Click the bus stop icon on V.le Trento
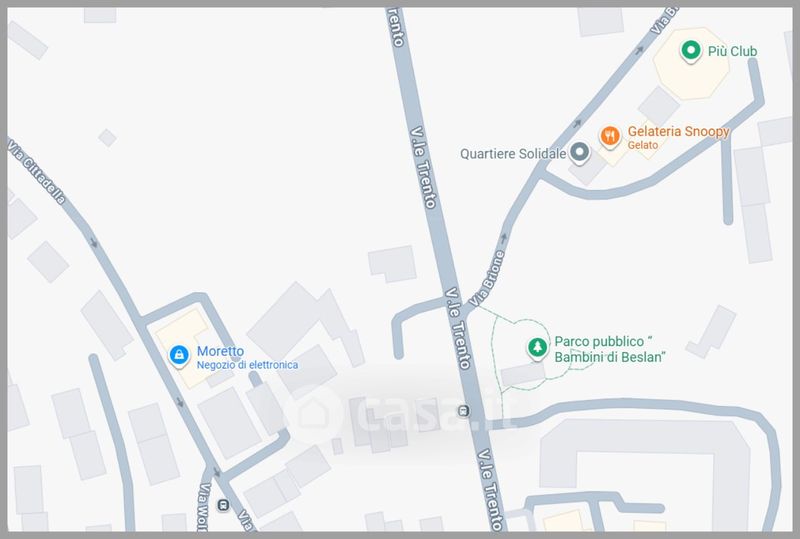The height and width of the screenshot is (539, 800). tap(463, 411)
